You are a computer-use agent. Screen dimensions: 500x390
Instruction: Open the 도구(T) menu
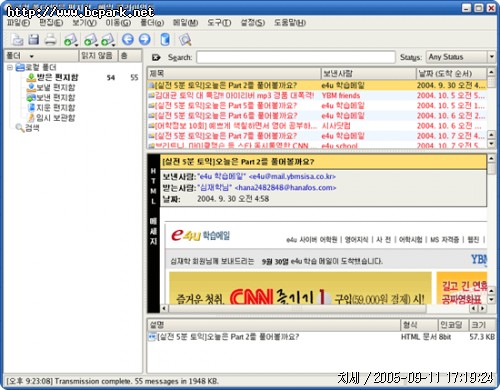tap(219, 23)
